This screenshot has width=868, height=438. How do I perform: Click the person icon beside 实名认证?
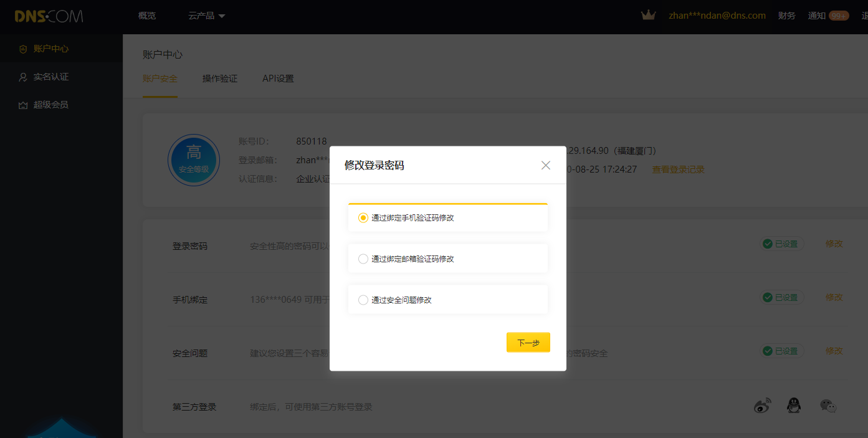(23, 77)
